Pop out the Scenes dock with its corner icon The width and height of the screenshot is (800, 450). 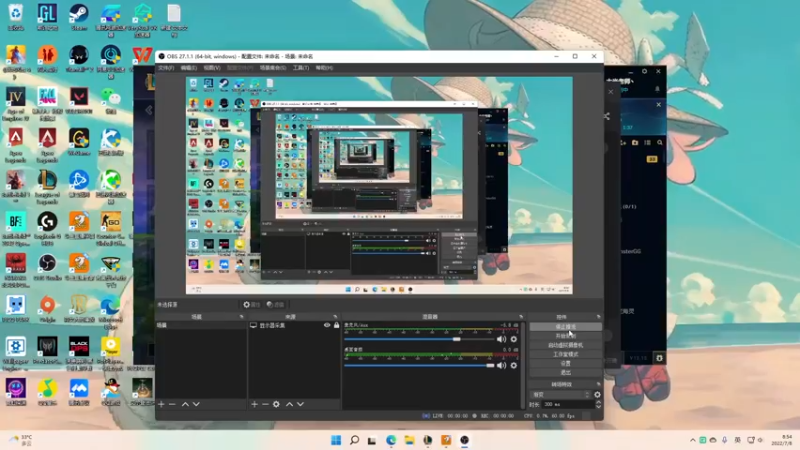[241, 317]
